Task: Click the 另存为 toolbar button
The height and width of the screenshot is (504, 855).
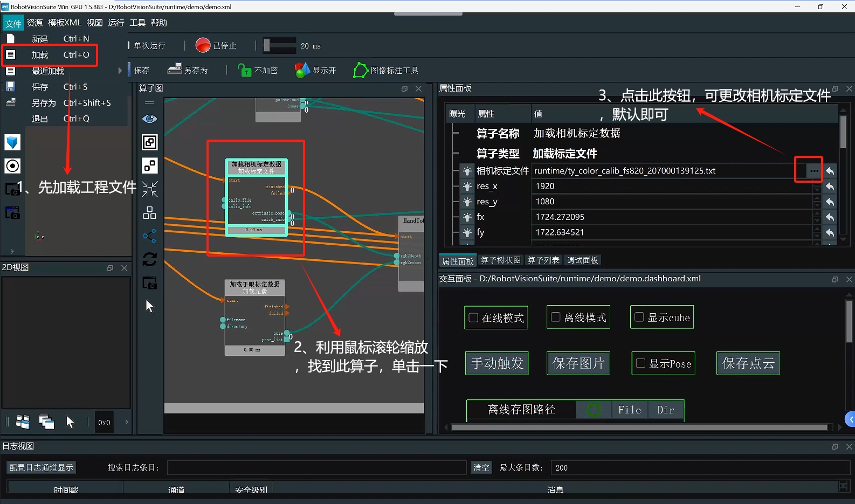Action: click(x=188, y=70)
